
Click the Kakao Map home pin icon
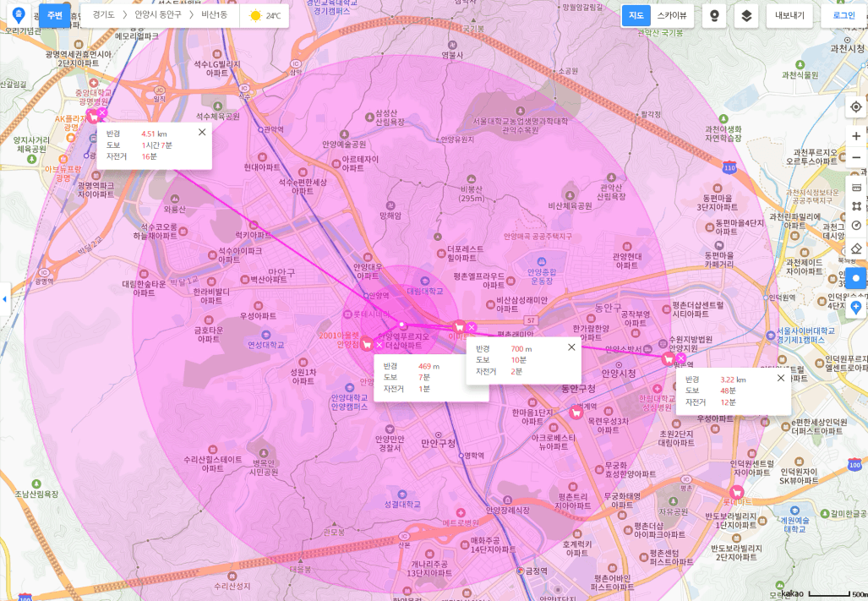pyautogui.click(x=19, y=15)
